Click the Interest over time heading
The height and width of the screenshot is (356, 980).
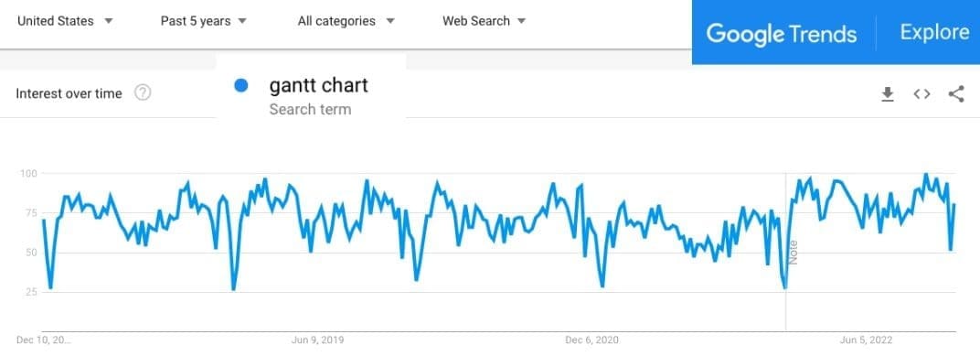[69, 94]
